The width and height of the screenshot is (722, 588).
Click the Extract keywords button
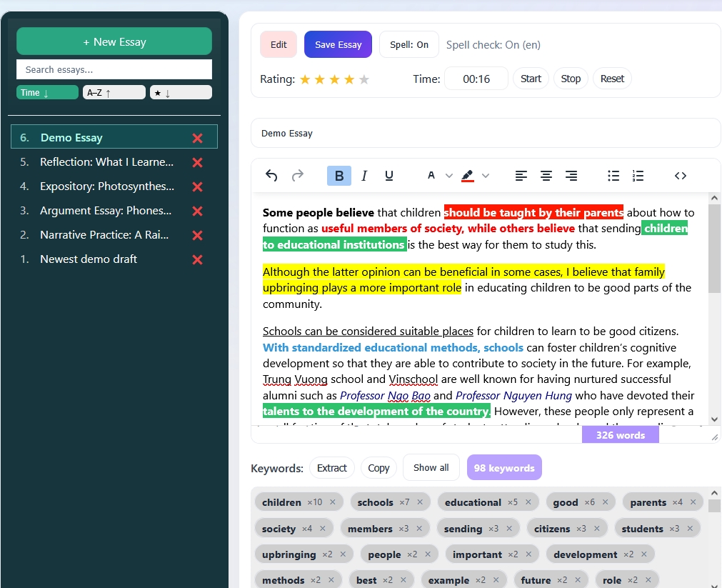pos(332,468)
